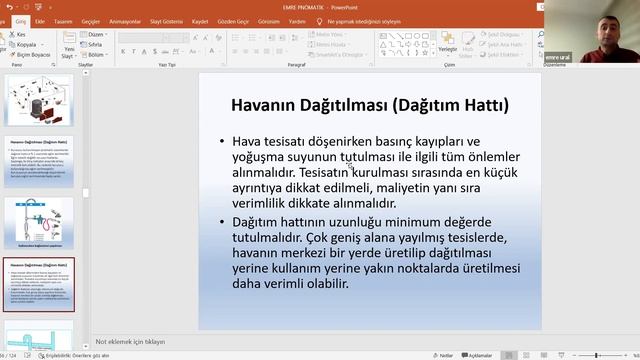The height and width of the screenshot is (360, 640).
Task: Increase list indent level in Paragraf group
Action: pos(282,38)
